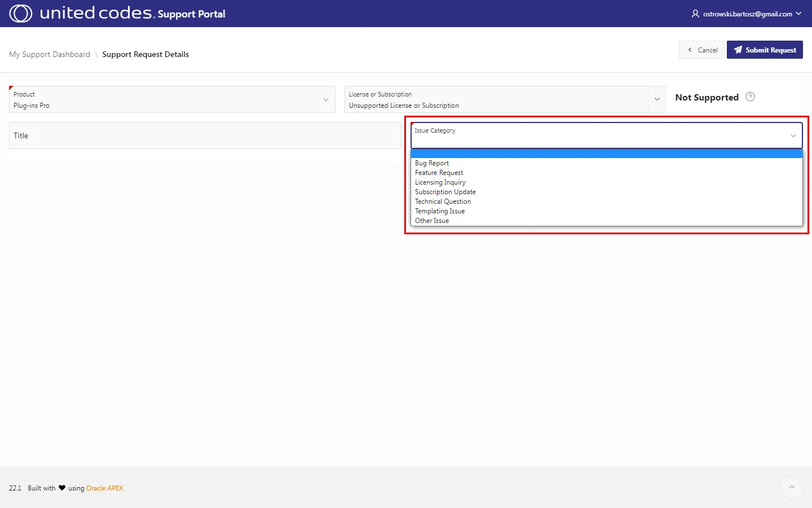Click the Cancel button
Screen dimensions: 812x508
click(x=701, y=50)
